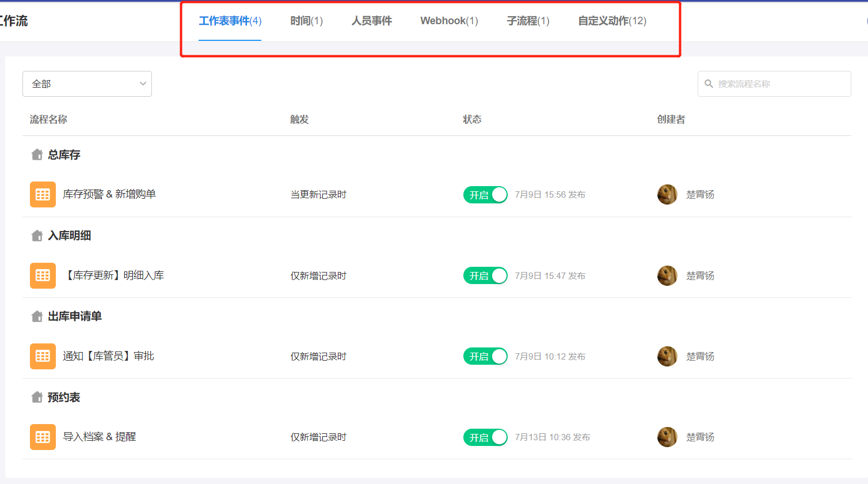Click the 通知【库管员】审批 worksheet icon
Screen dimensions: 868x484
(43, 356)
